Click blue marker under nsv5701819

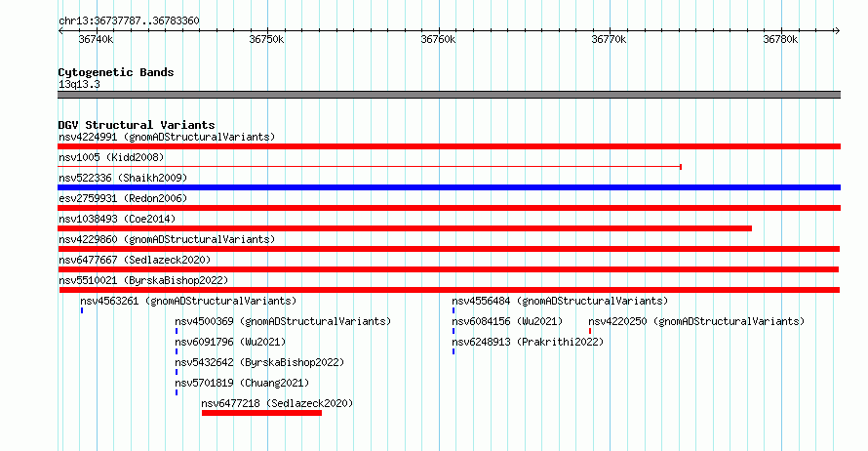click(177, 392)
